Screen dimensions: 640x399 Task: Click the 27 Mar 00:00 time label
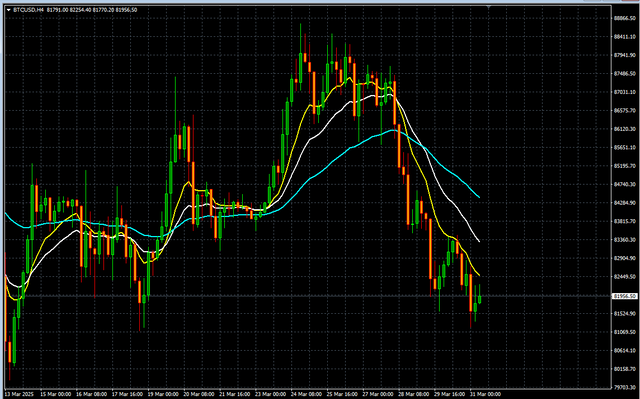(x=378, y=395)
